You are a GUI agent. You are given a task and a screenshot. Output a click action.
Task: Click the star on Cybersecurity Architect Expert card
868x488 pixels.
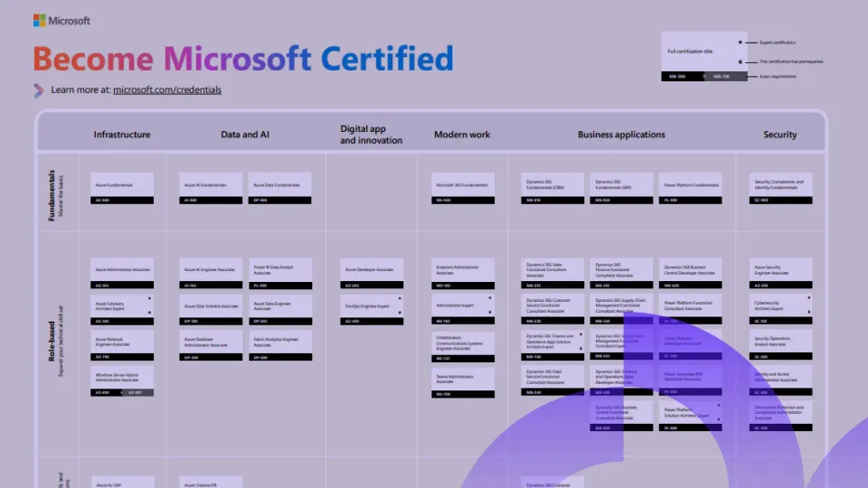pos(807,297)
